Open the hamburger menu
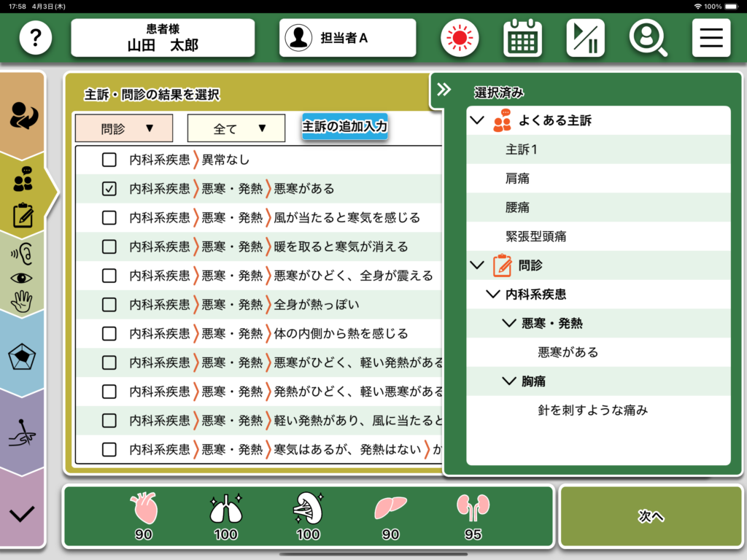Viewport: 747px width, 560px height. click(711, 38)
